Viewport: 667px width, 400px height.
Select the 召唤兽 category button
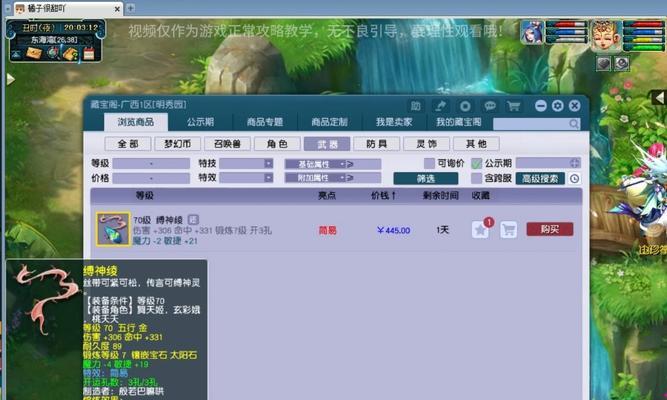[227, 144]
